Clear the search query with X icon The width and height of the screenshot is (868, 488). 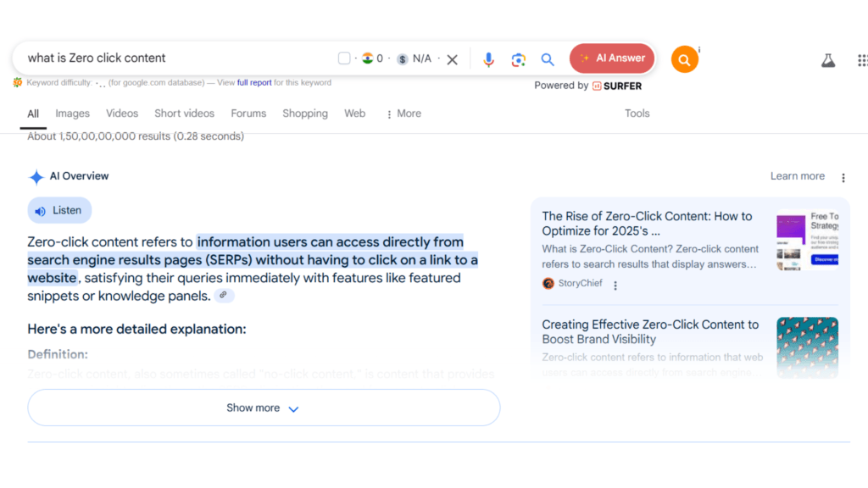453,59
